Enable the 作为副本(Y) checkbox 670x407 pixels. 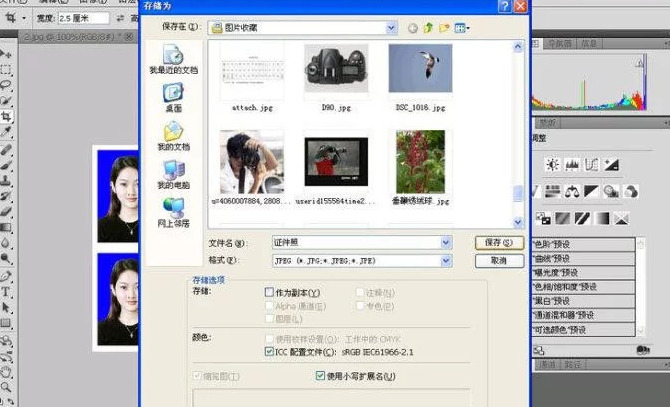coord(269,292)
